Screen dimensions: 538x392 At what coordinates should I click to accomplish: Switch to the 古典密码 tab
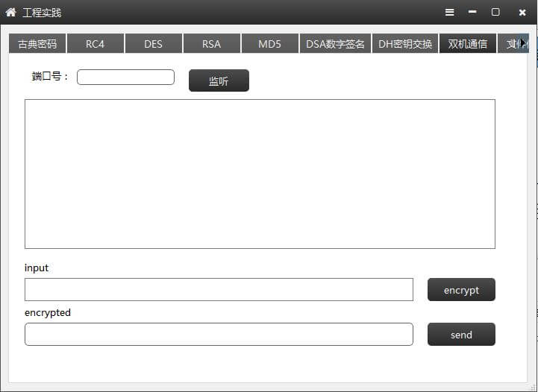coord(37,44)
